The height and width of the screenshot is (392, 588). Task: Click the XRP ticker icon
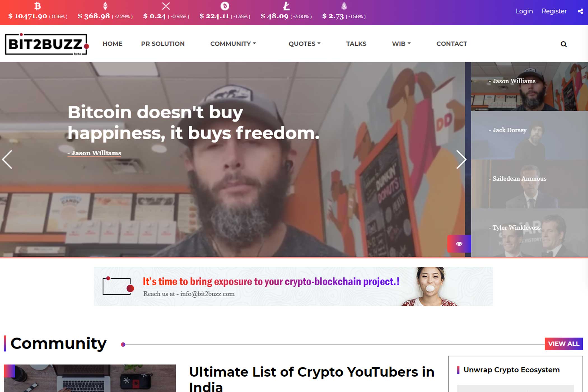click(x=166, y=6)
